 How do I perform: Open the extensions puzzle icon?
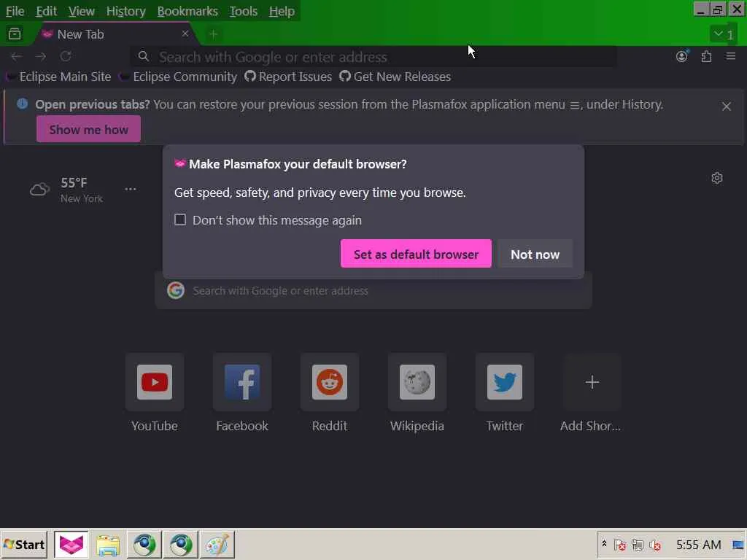[x=706, y=57]
